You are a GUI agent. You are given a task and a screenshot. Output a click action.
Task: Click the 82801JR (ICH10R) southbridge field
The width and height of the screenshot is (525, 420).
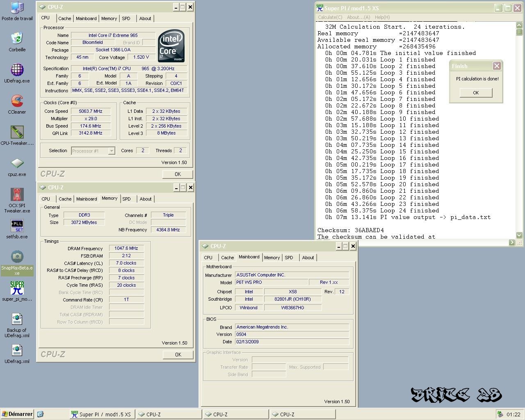point(293,299)
